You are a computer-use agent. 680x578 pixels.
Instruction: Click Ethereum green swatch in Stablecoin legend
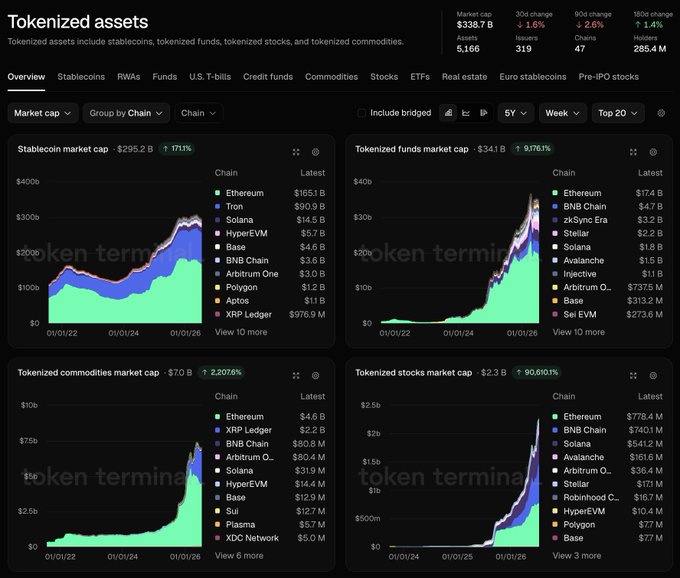[x=217, y=193]
